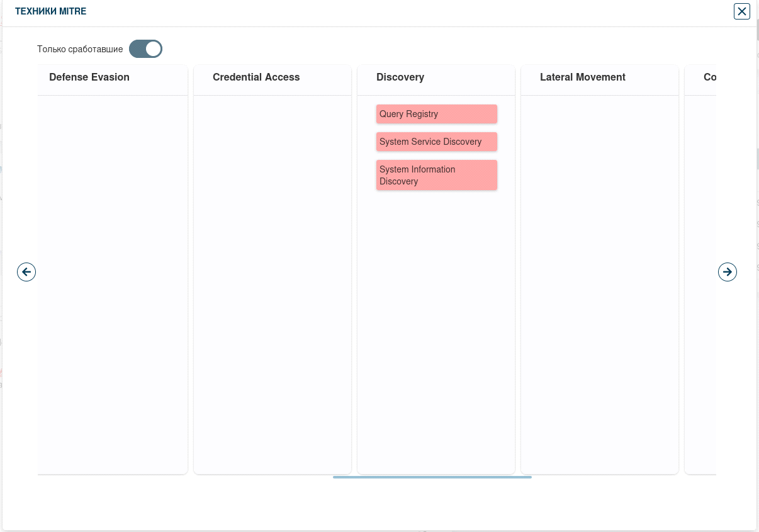Select the System Service Discovery technique
The height and width of the screenshot is (532, 759).
tap(436, 142)
